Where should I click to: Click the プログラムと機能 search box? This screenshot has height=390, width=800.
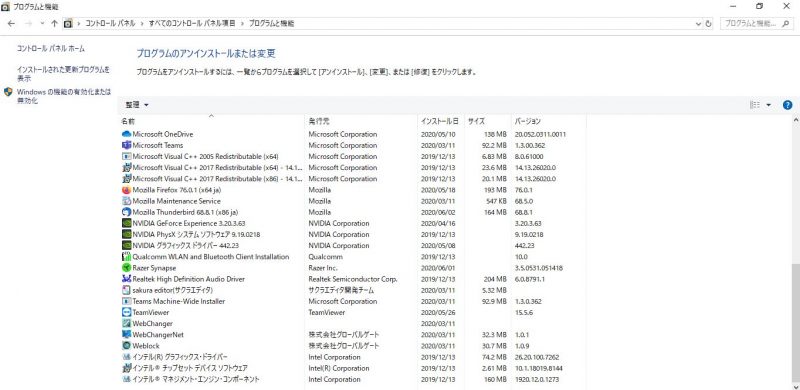(757, 23)
